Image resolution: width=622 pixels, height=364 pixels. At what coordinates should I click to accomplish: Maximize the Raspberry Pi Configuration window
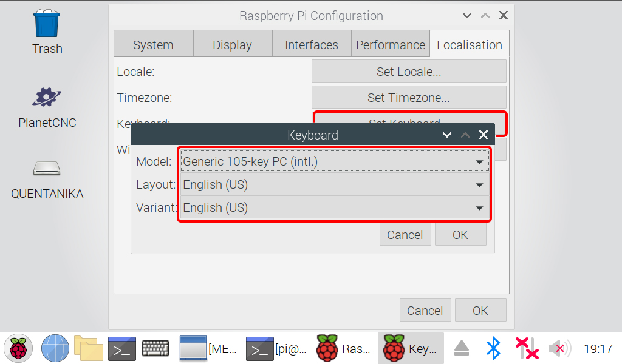pyautogui.click(x=485, y=15)
